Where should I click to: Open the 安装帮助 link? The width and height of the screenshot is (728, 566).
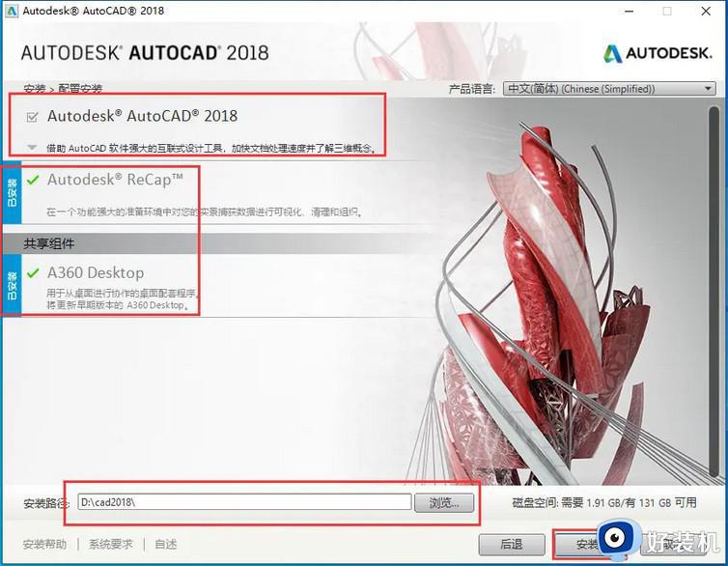(44, 544)
